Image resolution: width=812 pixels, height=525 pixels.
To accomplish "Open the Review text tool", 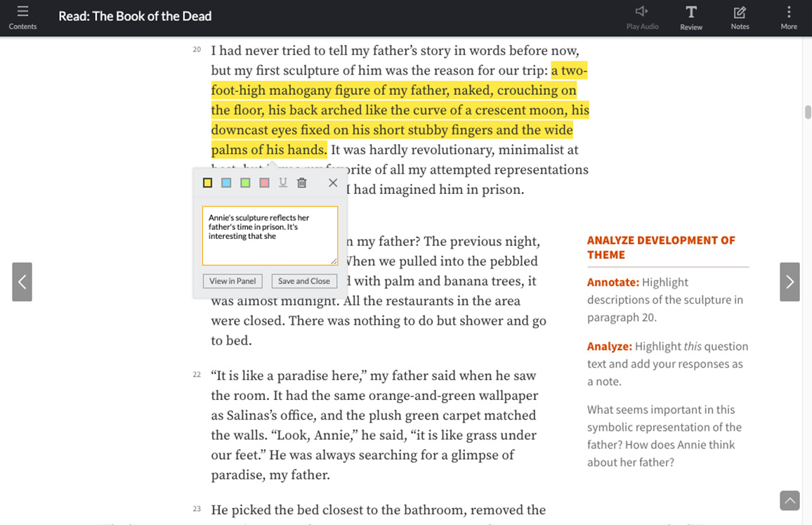I will click(x=690, y=18).
